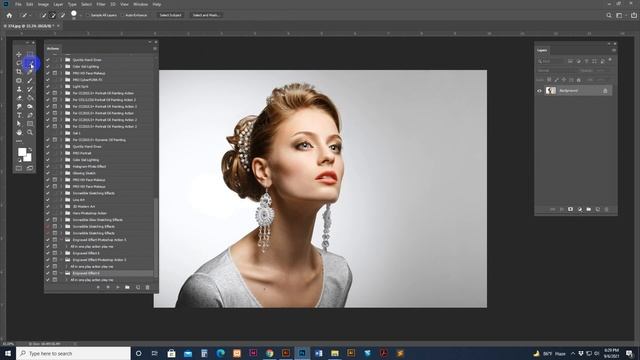Click the Play selection button in Actions panel
Image resolution: width=640 pixels, height=360 pixels.
pos(118,287)
